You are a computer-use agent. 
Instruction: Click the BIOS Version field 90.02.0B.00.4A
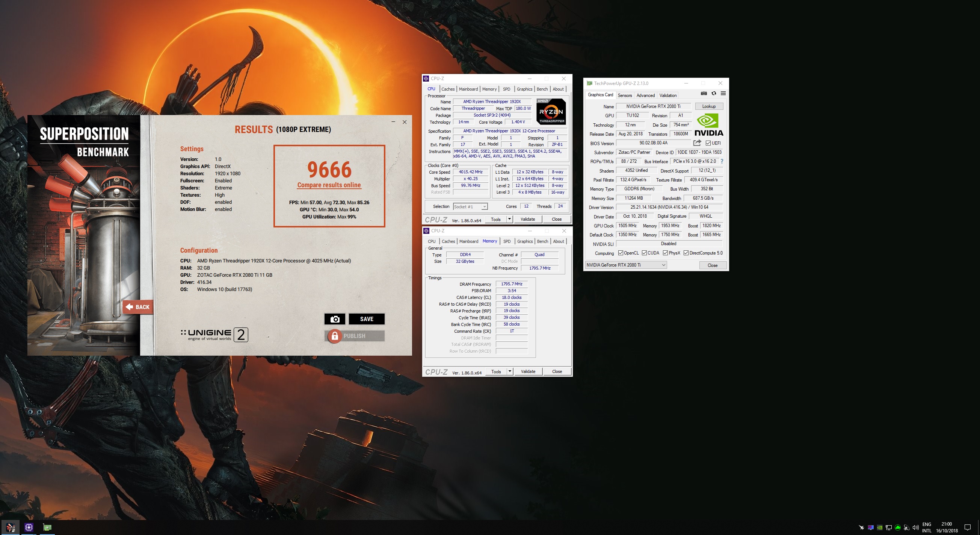tap(654, 143)
